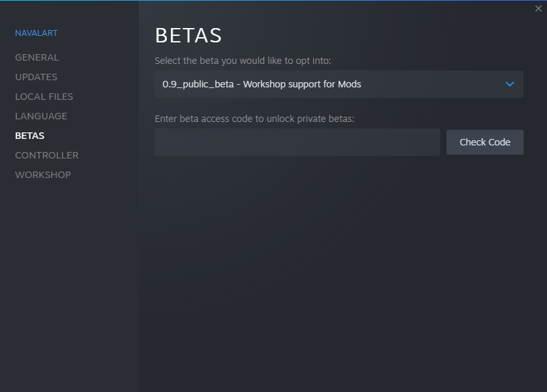Click the large BETAS page heading
The width and height of the screenshot is (547, 392).
click(188, 35)
